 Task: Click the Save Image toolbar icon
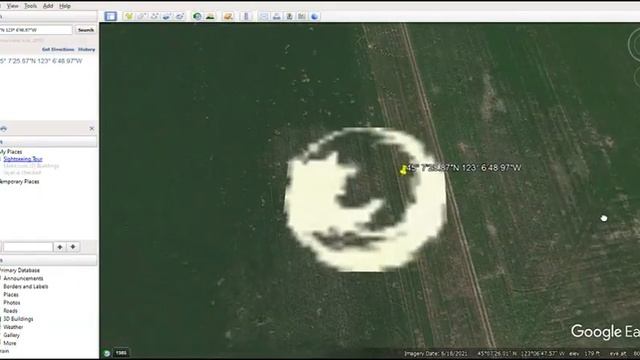click(x=289, y=16)
